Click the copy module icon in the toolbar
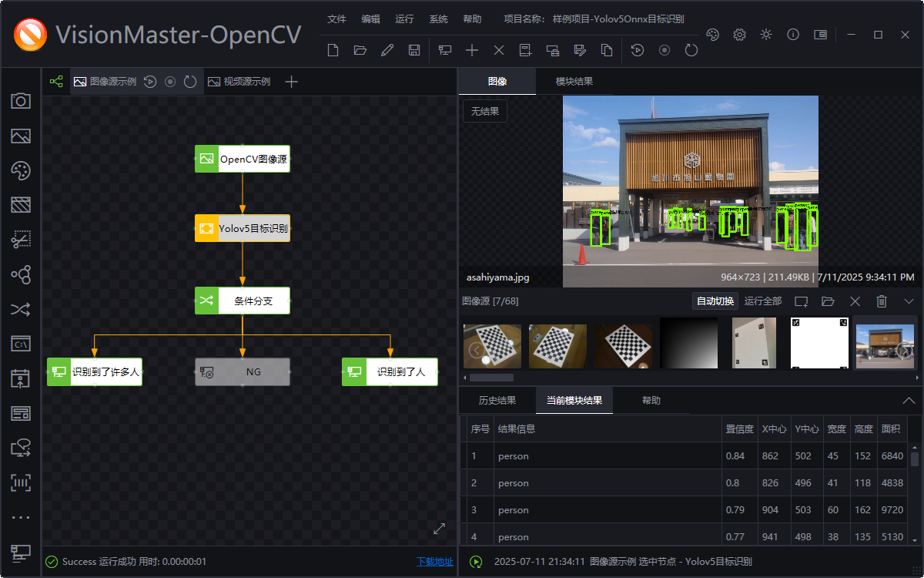This screenshot has height=578, width=924. click(608, 49)
